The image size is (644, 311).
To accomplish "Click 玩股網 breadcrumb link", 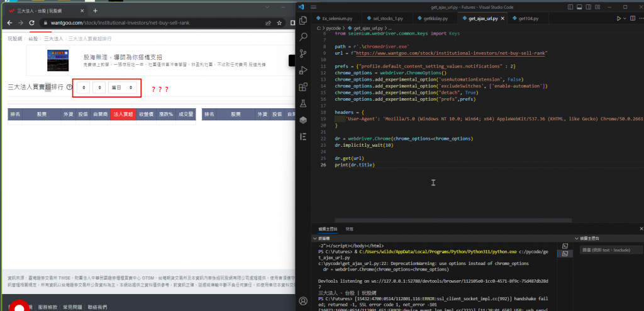I will (x=15, y=38).
